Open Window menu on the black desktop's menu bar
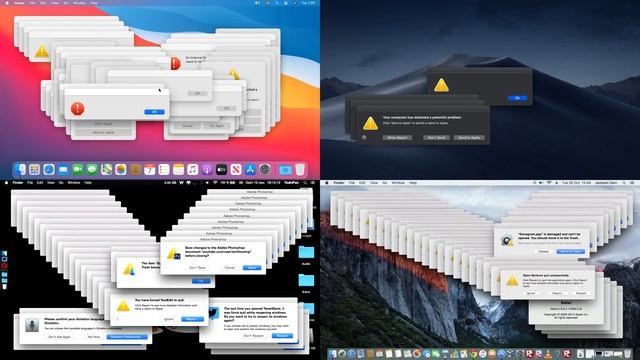This screenshot has height=360, width=640. point(74,183)
